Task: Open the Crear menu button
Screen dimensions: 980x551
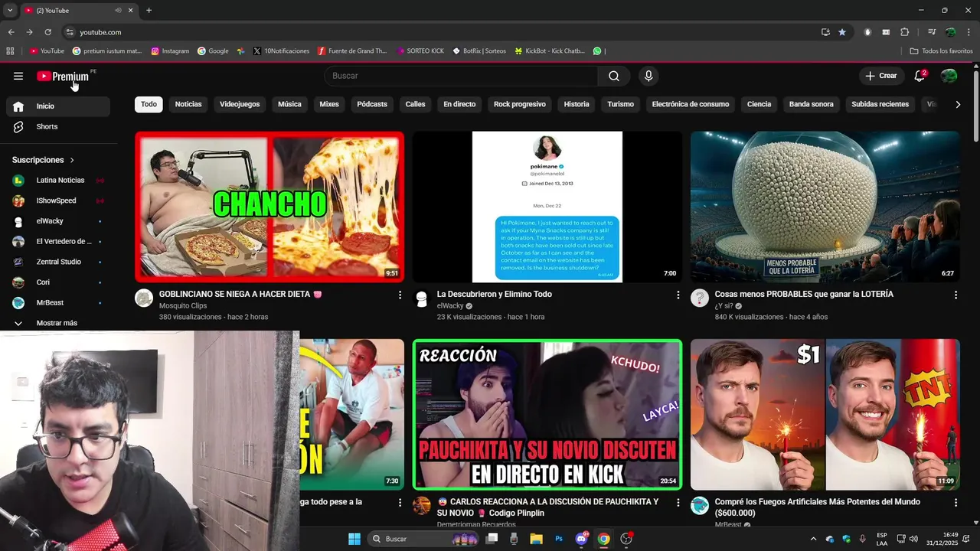Action: (880, 76)
